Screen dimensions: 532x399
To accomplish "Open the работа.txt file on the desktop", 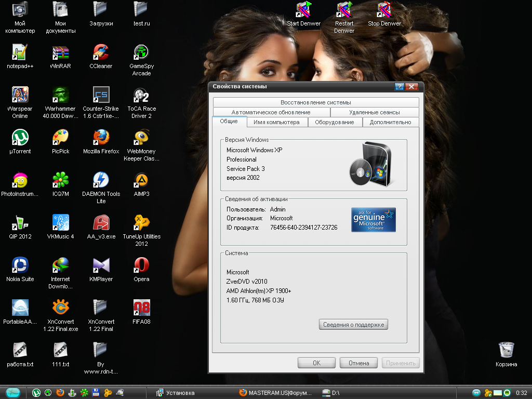I will (x=20, y=355).
